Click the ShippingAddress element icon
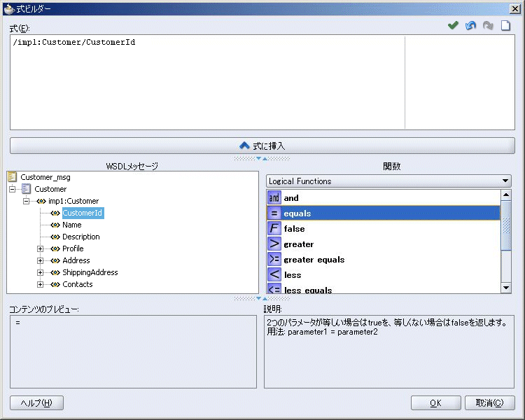This screenshot has width=525, height=420. [55, 272]
